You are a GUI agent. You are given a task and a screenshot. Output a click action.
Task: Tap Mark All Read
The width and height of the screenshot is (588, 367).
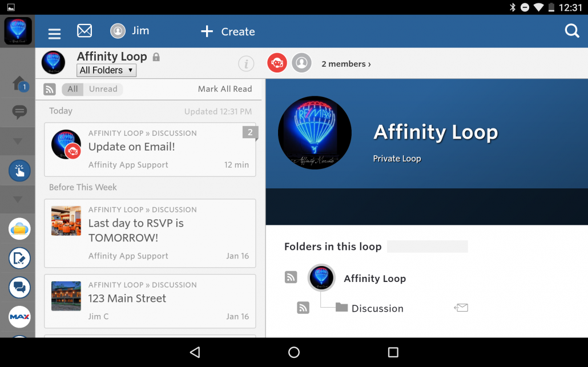coord(225,89)
